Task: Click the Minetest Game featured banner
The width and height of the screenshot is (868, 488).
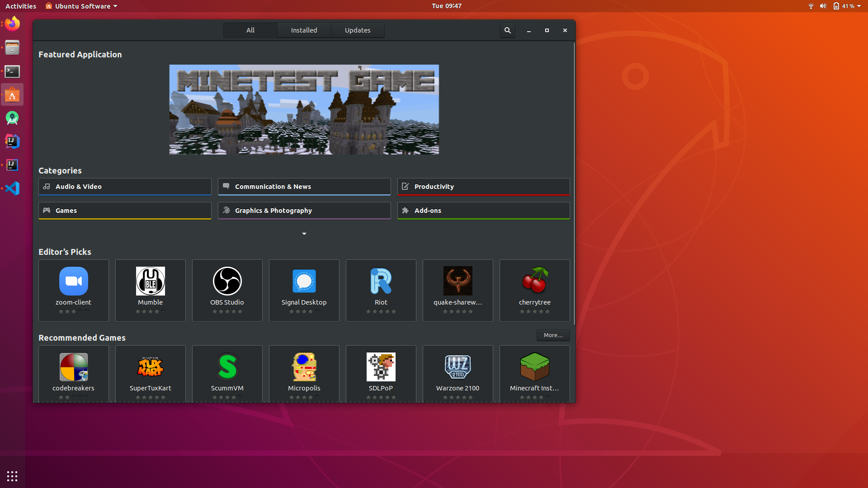Action: (304, 109)
